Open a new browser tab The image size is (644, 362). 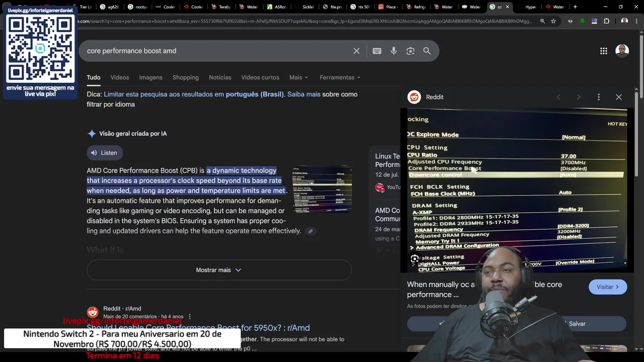click(575, 7)
